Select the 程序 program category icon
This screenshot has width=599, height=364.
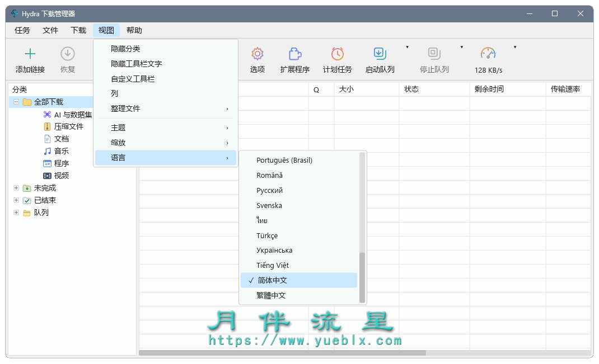(47, 164)
